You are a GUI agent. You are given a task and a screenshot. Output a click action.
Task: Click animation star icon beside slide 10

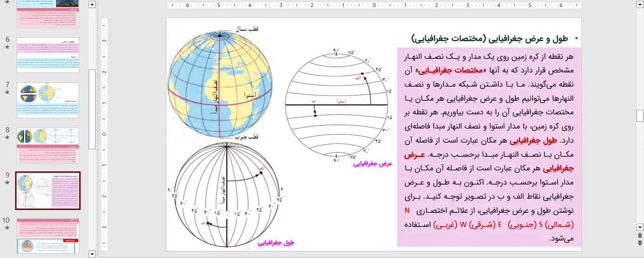tap(7, 228)
